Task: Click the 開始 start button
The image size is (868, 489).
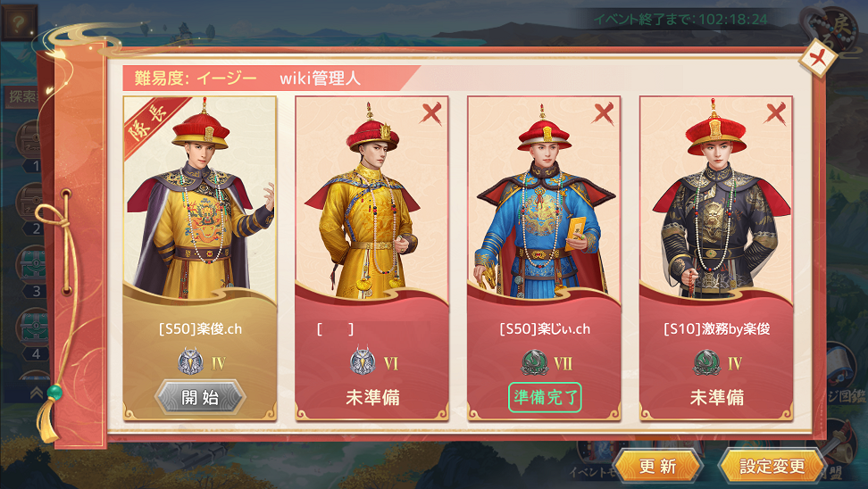Action: (200, 397)
